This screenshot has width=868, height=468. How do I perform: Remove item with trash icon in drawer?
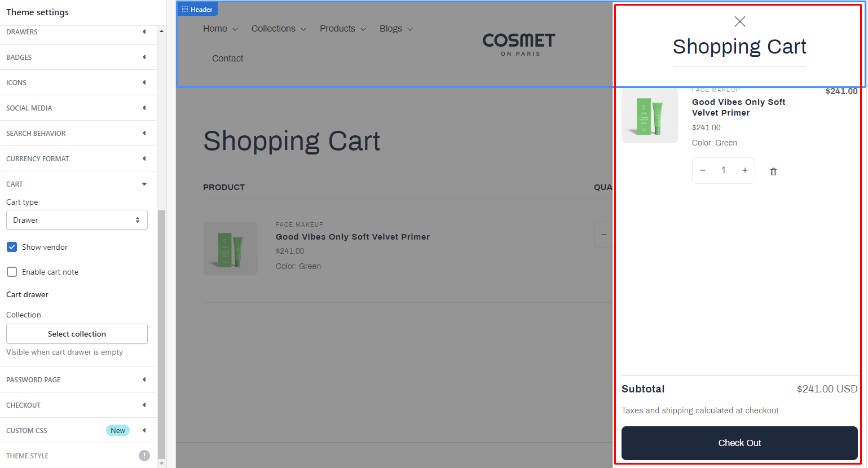pyautogui.click(x=773, y=171)
